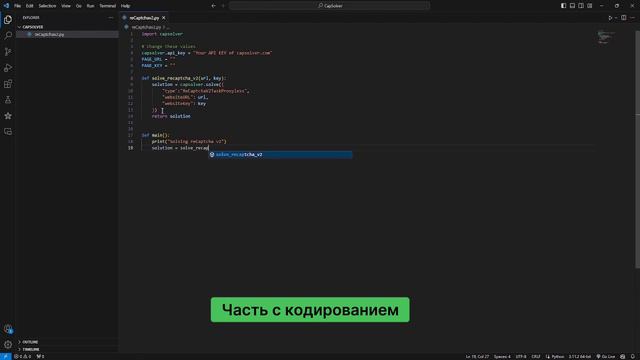This screenshot has height=360, width=640.
Task: Click the def main(): line
Action: [155, 135]
